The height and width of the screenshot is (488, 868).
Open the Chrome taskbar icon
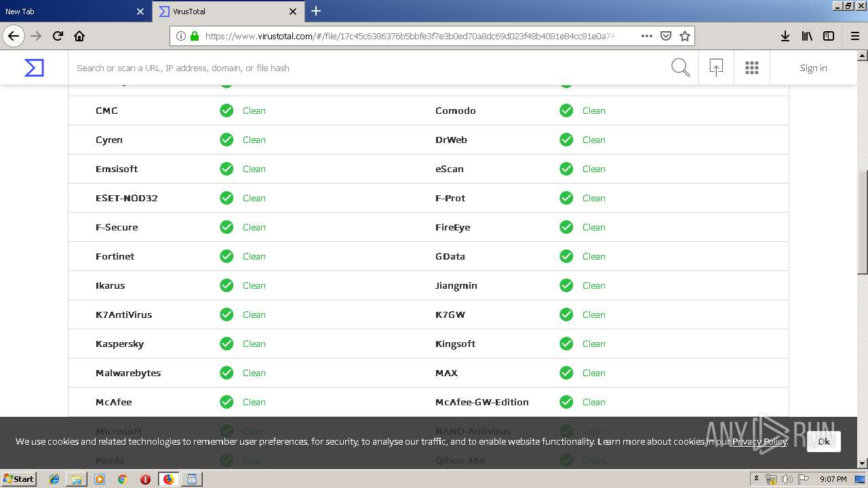click(x=122, y=479)
